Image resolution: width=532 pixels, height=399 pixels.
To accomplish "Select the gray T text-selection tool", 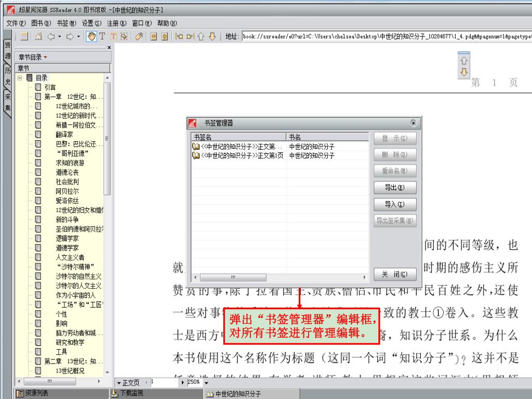I will pyautogui.click(x=102, y=36).
